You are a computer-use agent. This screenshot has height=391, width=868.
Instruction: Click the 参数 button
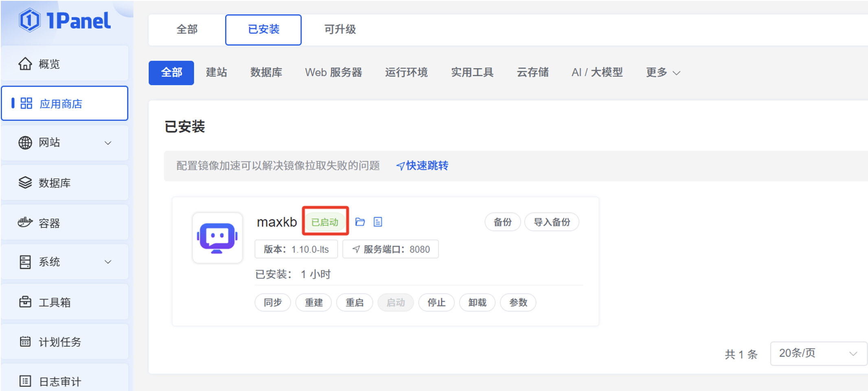[518, 303]
